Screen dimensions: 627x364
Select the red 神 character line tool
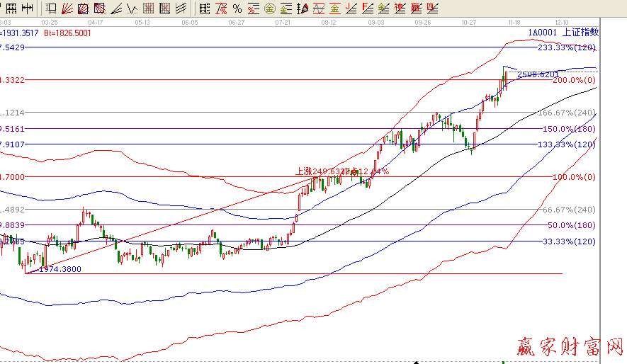point(400,8)
